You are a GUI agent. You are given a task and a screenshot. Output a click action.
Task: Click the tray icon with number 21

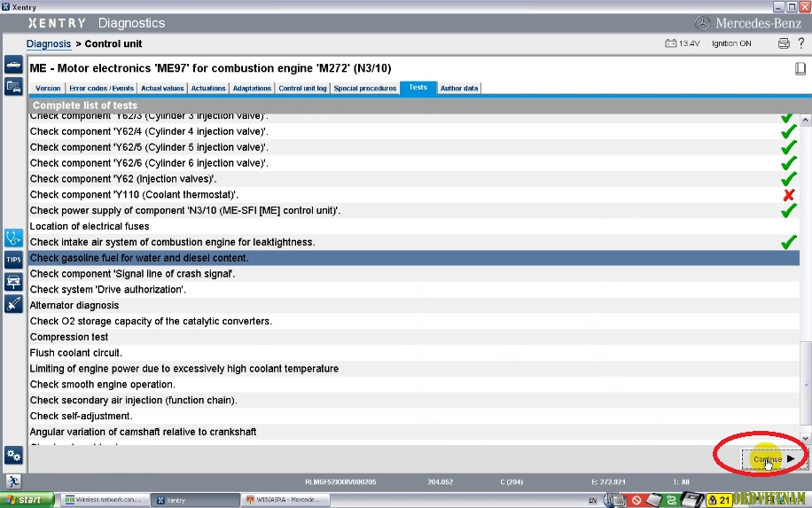[x=719, y=500]
